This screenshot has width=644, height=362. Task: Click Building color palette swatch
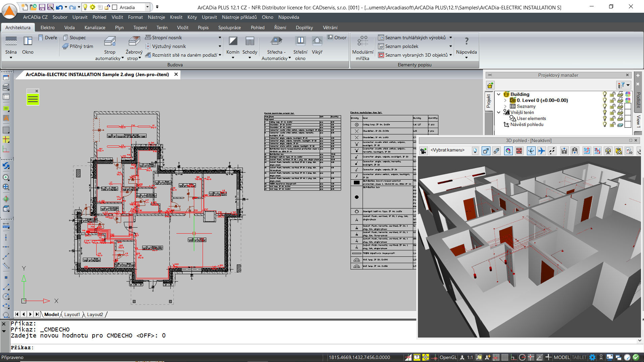(x=628, y=94)
